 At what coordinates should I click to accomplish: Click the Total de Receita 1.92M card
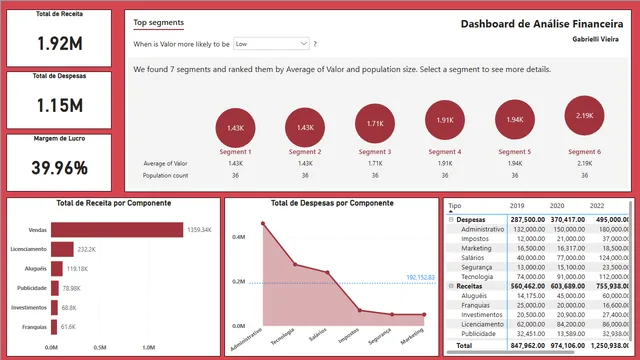point(59,38)
